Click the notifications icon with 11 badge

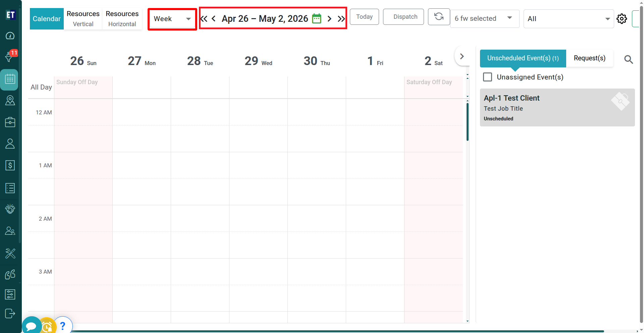tap(10, 57)
